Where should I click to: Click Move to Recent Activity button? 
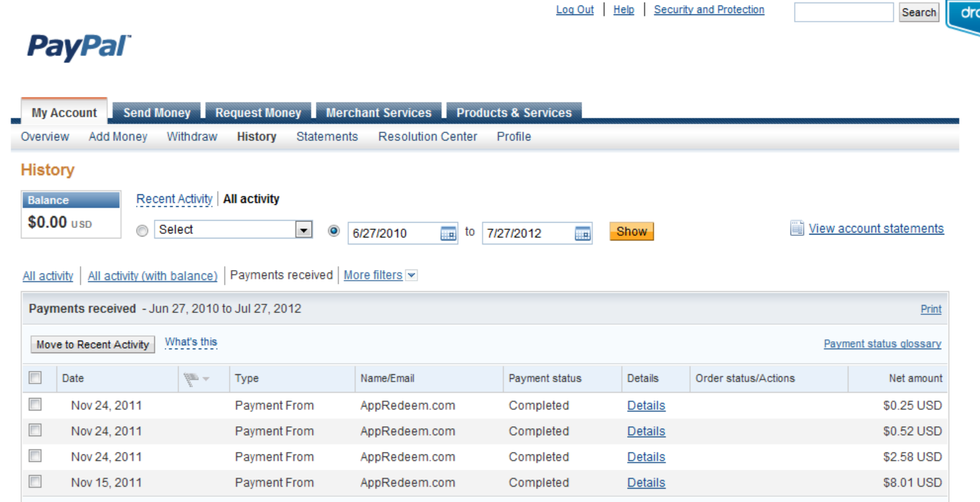click(x=93, y=345)
